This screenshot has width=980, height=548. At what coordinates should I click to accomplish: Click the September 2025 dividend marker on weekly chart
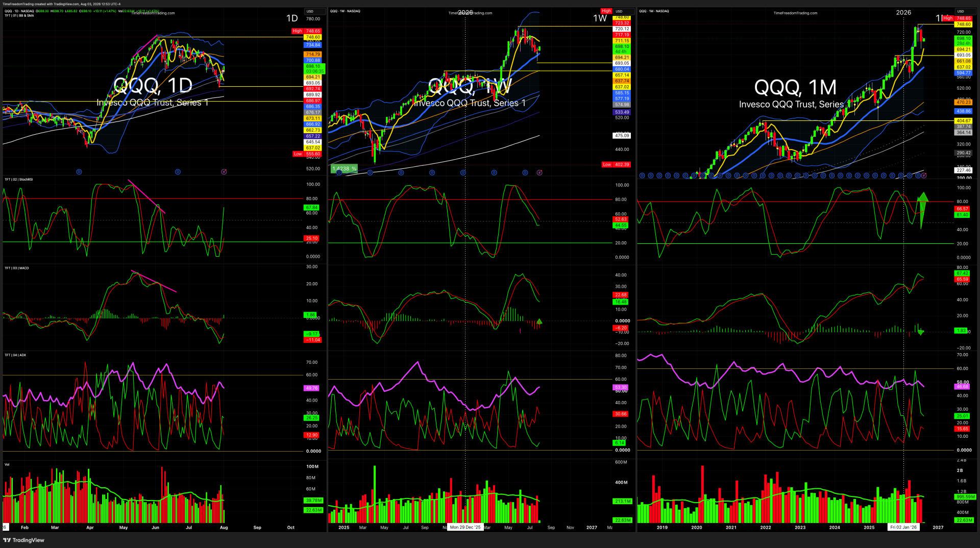tap(432, 172)
